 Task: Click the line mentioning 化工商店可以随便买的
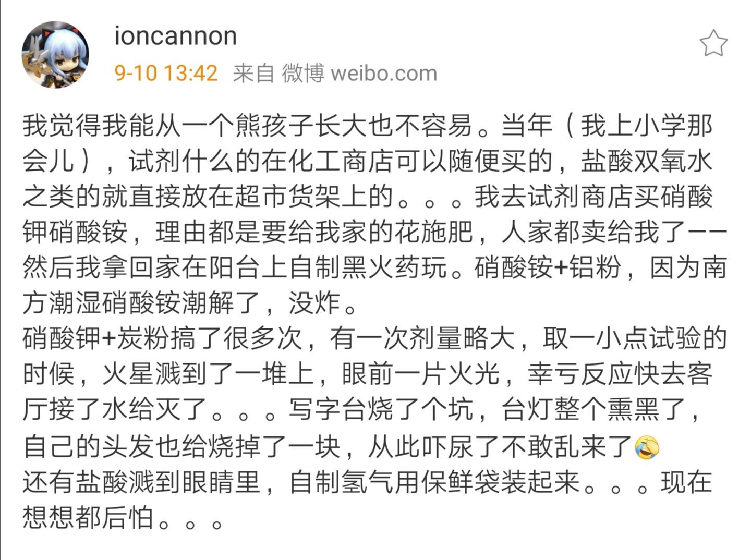pyautogui.click(x=368, y=161)
